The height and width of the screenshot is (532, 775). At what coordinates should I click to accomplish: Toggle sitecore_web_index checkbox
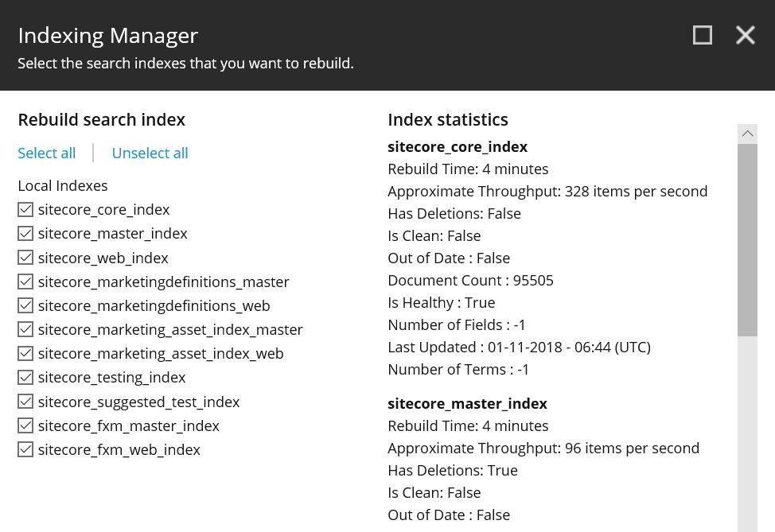coord(25,258)
